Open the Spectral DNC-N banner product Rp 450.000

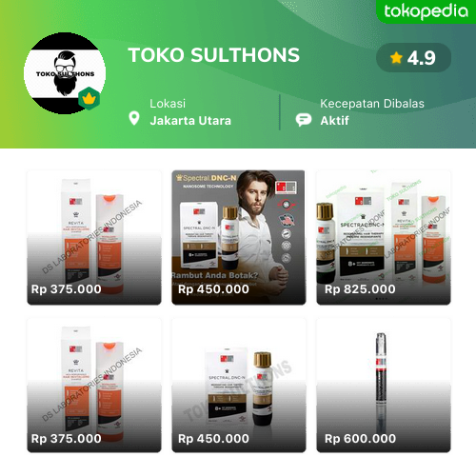tap(239, 237)
